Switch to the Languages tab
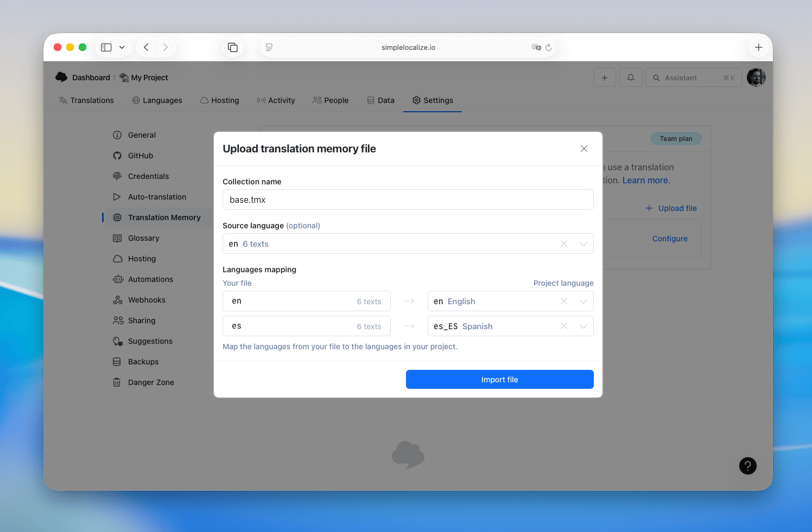The height and width of the screenshot is (532, 812). point(157,100)
